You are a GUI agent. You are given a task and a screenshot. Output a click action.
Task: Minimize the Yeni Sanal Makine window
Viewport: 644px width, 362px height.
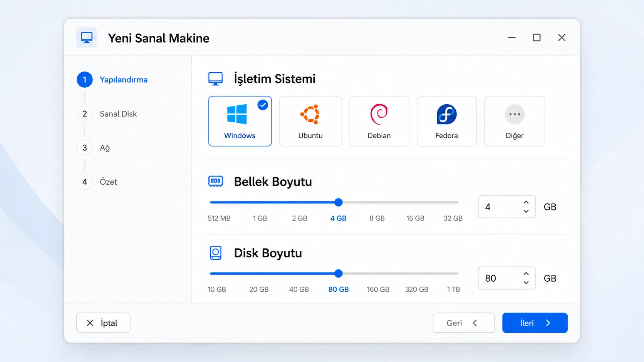coord(512,38)
